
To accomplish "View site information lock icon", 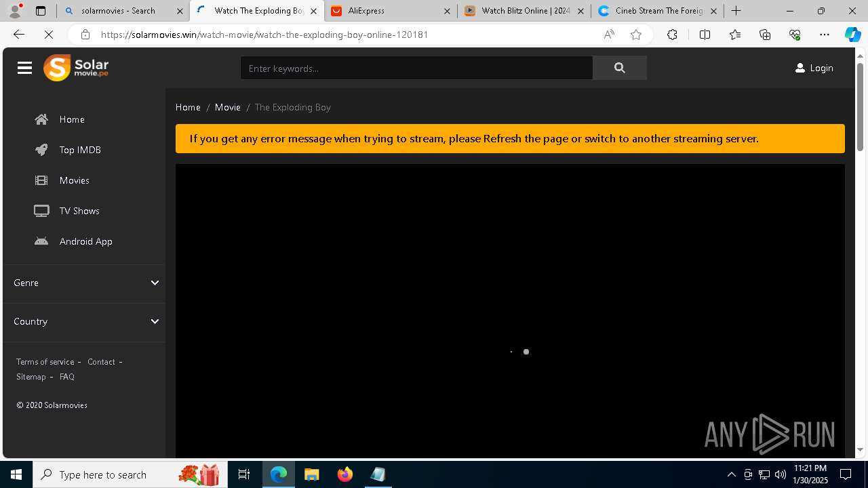I will [85, 35].
